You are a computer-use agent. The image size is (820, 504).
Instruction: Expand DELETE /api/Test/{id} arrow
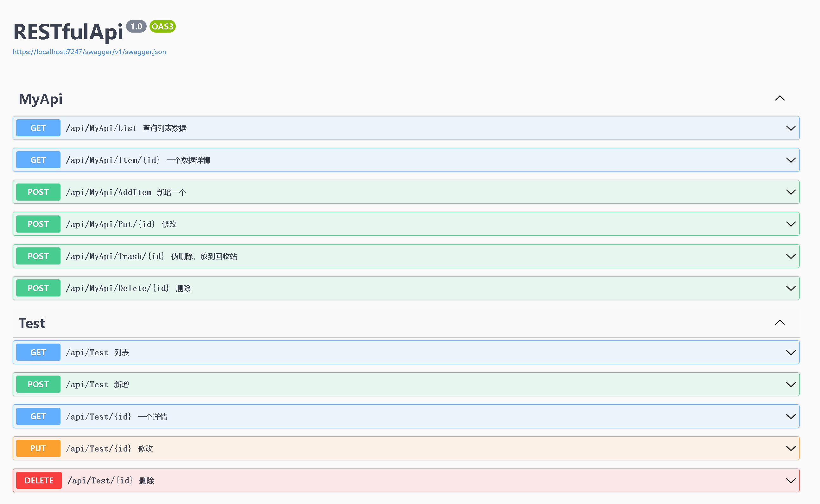click(791, 481)
